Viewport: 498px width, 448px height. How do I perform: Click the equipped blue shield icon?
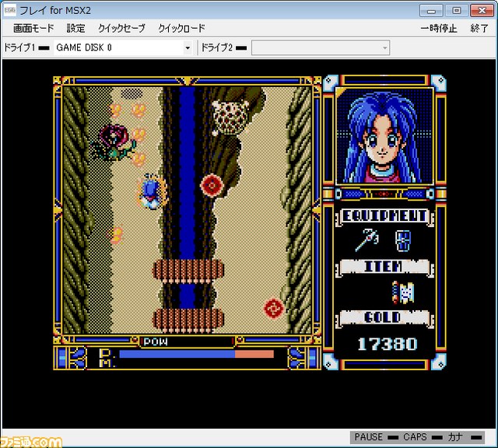tap(403, 241)
